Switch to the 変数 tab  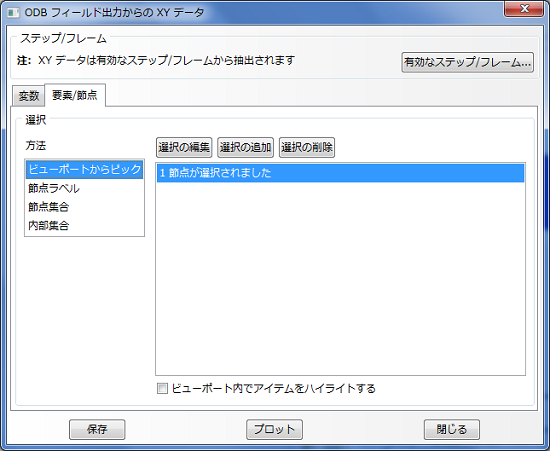28,96
